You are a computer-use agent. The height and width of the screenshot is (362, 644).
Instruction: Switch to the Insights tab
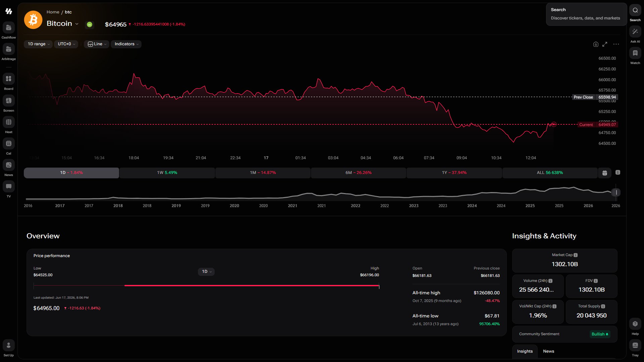pyautogui.click(x=525, y=351)
